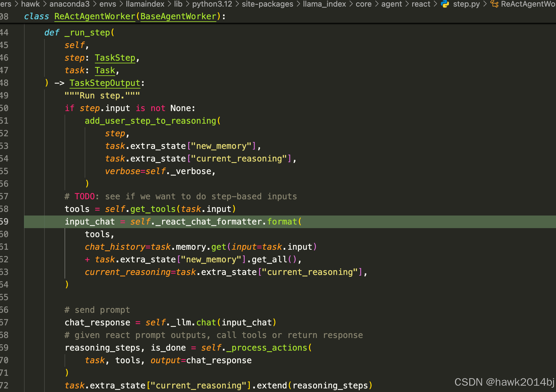Click current_reasoning keyword argument
This screenshot has width=556, height=392.
tap(128, 272)
